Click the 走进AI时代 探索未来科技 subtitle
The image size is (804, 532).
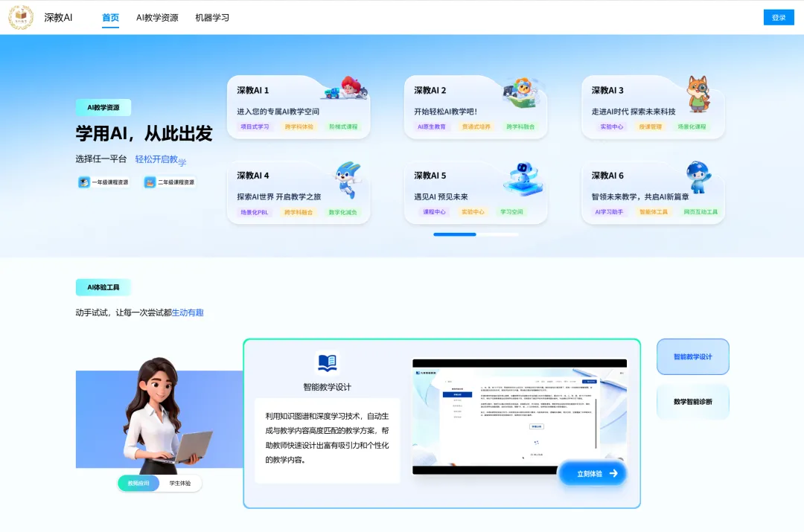[634, 111]
